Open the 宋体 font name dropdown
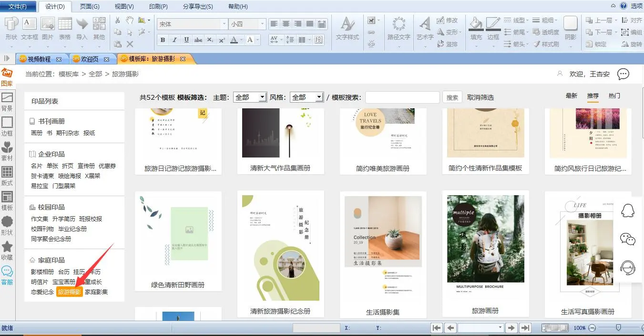 click(x=224, y=24)
